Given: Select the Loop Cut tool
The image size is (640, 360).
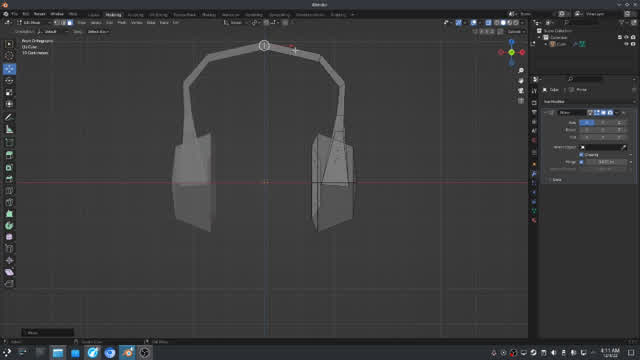Looking at the screenshot, I should tap(9, 191).
